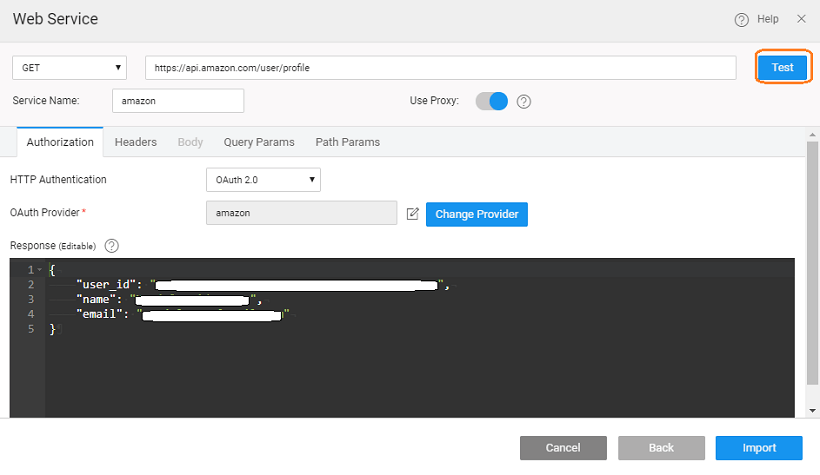The height and width of the screenshot is (475, 820).
Task: Open the GET method dropdown
Action: tap(69, 68)
